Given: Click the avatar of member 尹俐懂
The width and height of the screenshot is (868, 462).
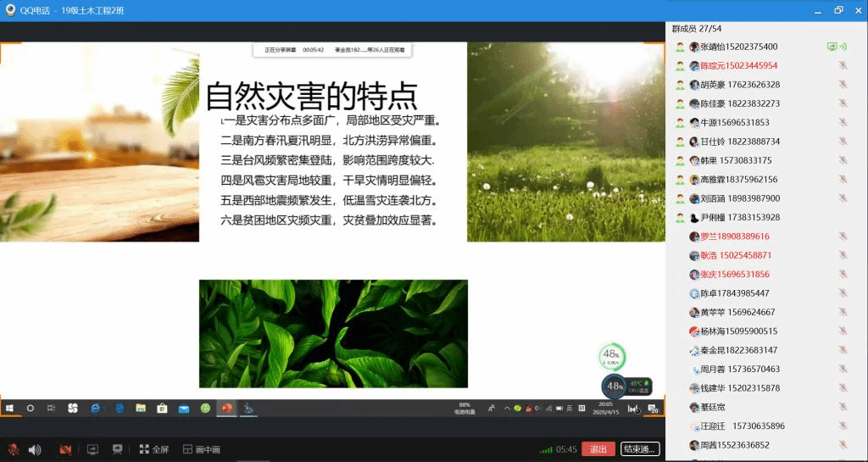Looking at the screenshot, I should [694, 218].
